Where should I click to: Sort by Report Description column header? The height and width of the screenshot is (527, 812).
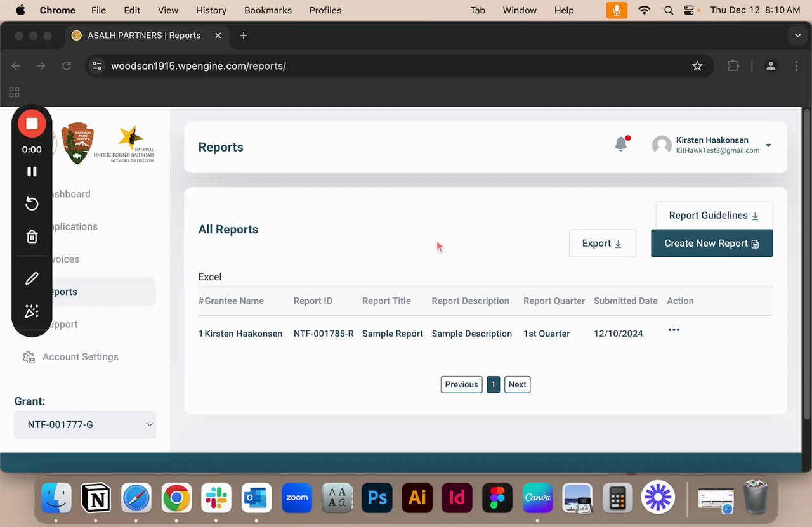click(x=470, y=301)
